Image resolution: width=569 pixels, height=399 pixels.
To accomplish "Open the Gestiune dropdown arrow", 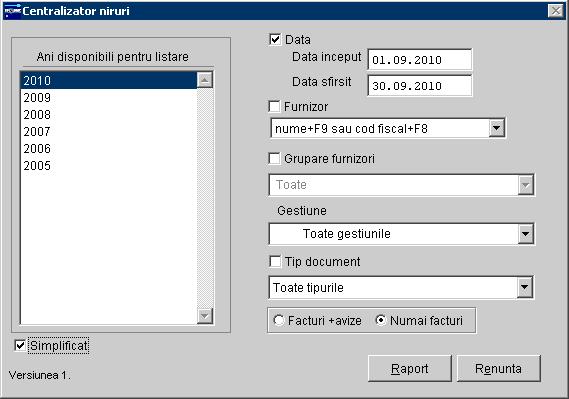I will 525,234.
